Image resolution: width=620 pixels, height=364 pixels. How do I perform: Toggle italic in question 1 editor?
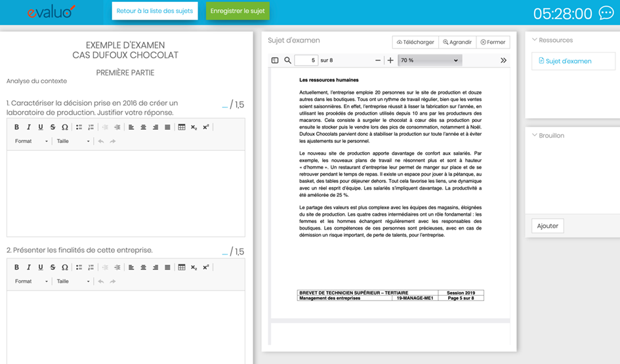28,127
